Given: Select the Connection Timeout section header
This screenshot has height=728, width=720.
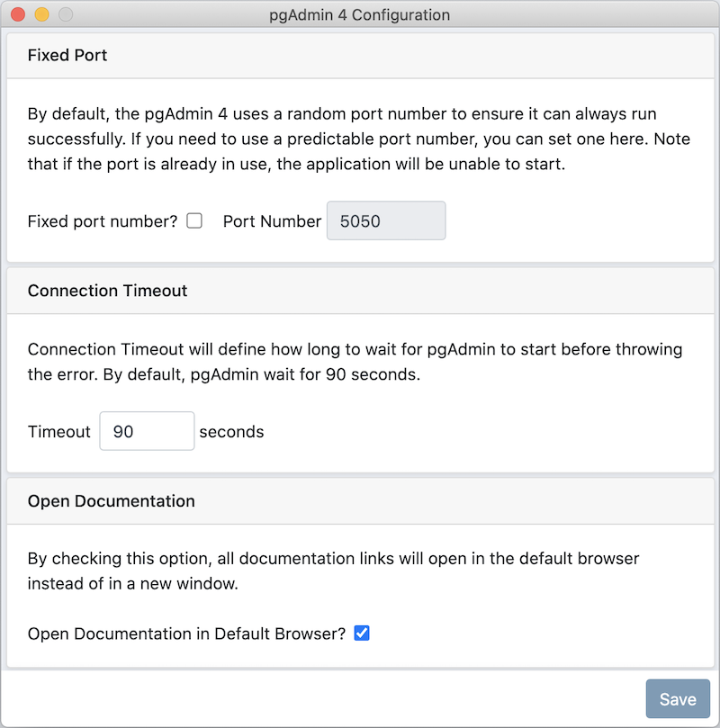Looking at the screenshot, I should (x=107, y=291).
